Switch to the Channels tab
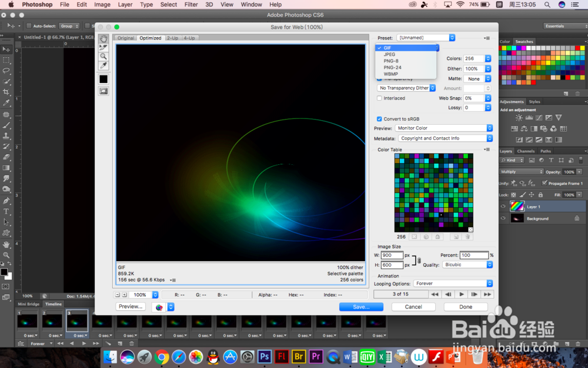Image resolution: width=588 pixels, height=368 pixels. [x=526, y=151]
